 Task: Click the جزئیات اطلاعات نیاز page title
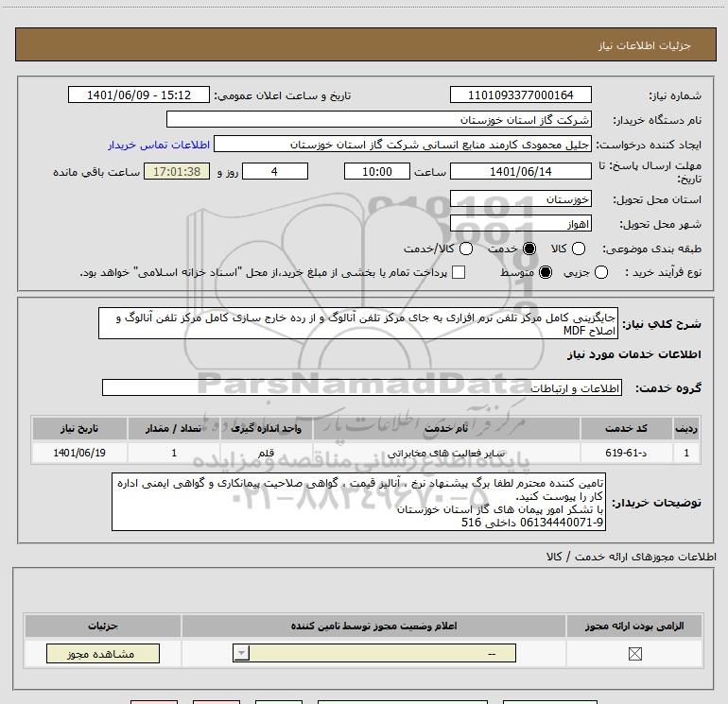tap(645, 45)
